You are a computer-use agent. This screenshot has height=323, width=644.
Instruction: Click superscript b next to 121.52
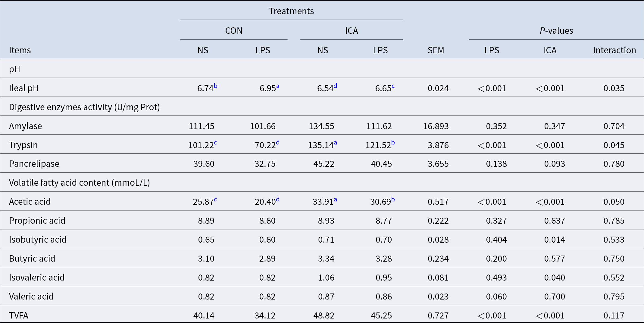tap(393, 143)
